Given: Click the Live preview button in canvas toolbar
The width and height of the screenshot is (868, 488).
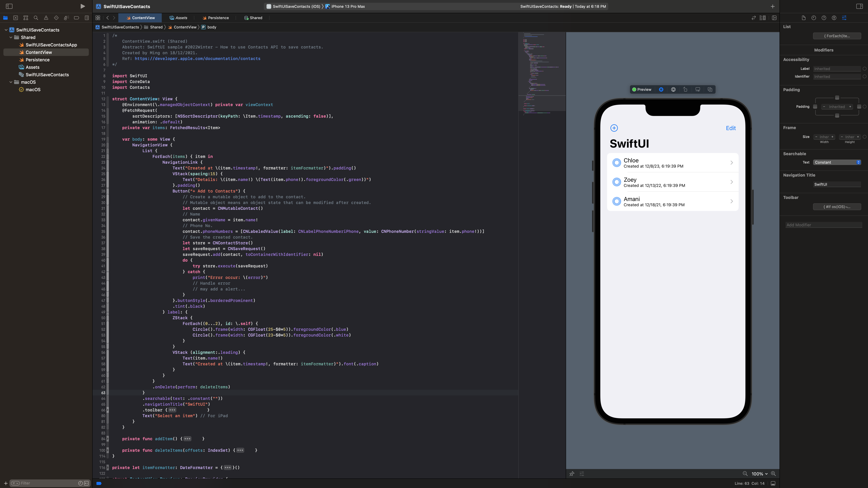Looking at the screenshot, I should point(661,90).
